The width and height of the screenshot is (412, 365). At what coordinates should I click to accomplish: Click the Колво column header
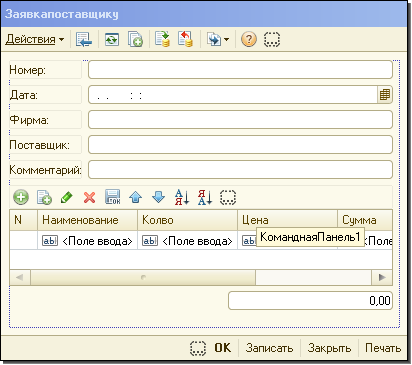pos(187,220)
